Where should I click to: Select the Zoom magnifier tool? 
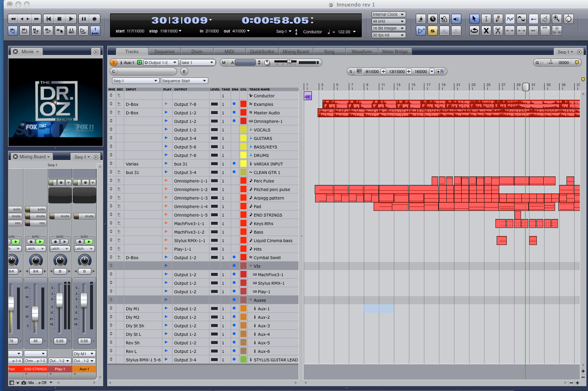tap(557, 19)
